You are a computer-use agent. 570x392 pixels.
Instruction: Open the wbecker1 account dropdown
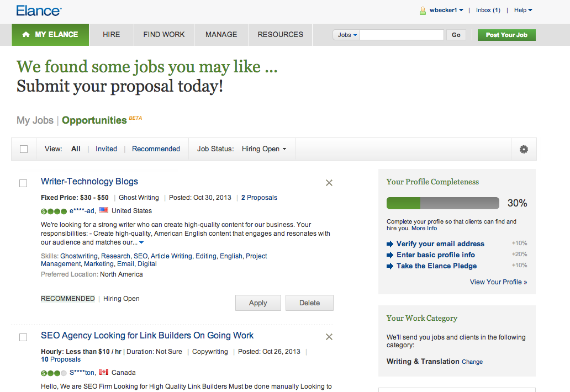[446, 10]
